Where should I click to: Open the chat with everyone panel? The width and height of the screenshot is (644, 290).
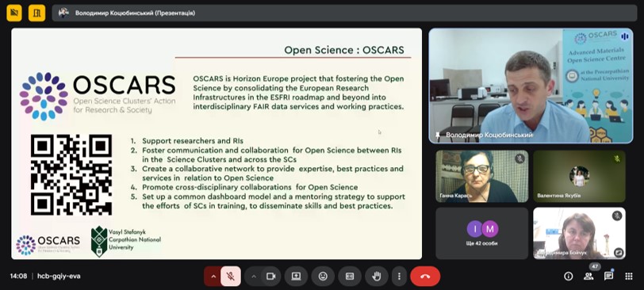click(x=608, y=277)
